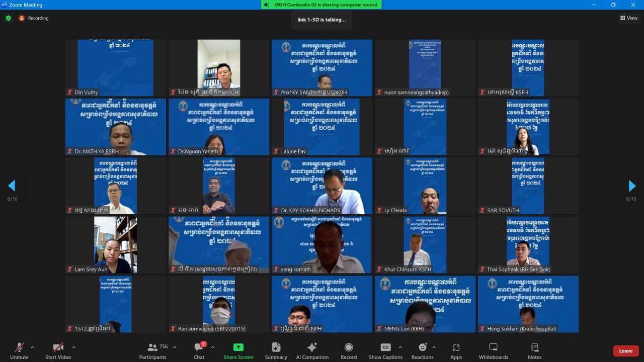Start recording with the Record button

pyautogui.click(x=349, y=350)
